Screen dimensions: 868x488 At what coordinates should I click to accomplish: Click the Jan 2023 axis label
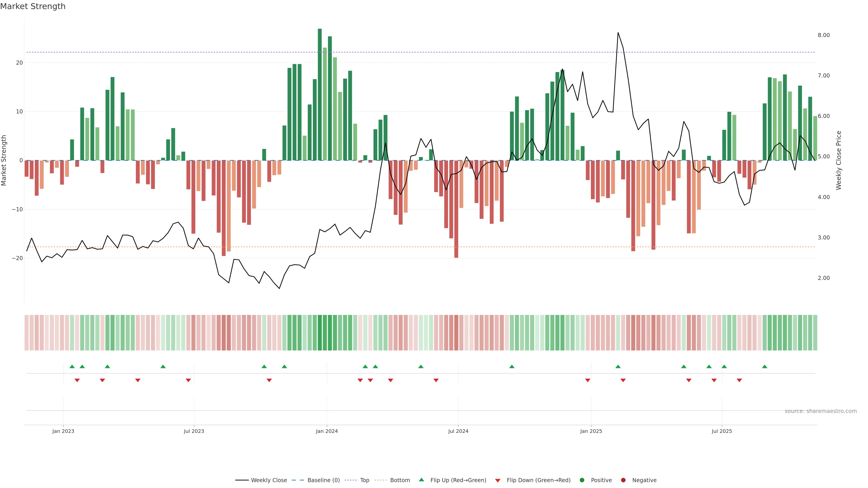(63, 431)
